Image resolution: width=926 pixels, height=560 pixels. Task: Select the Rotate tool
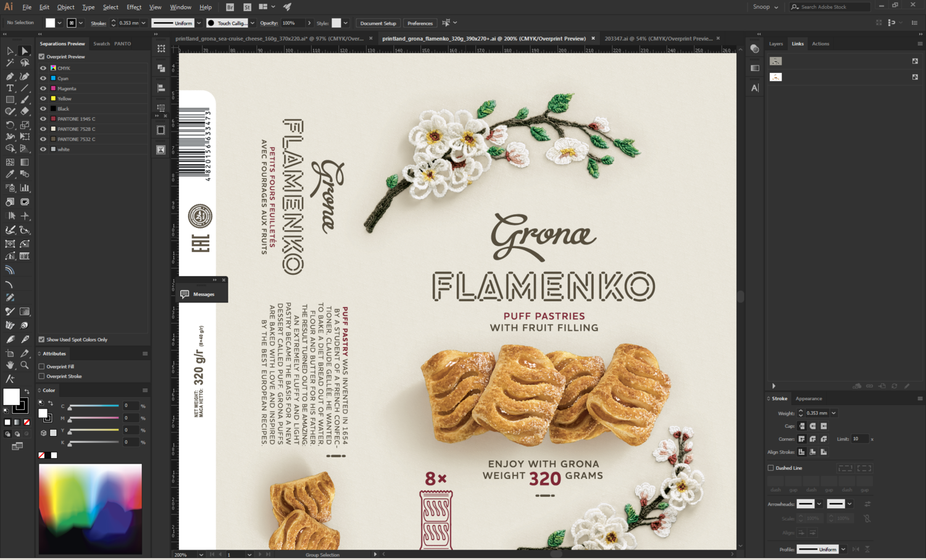(x=10, y=125)
